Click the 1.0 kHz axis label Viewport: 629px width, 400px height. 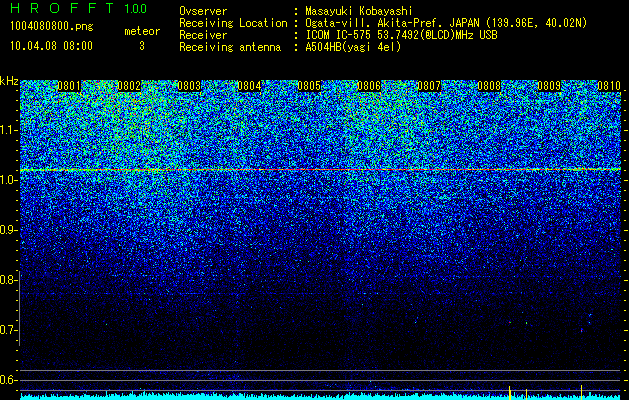click(x=7, y=180)
